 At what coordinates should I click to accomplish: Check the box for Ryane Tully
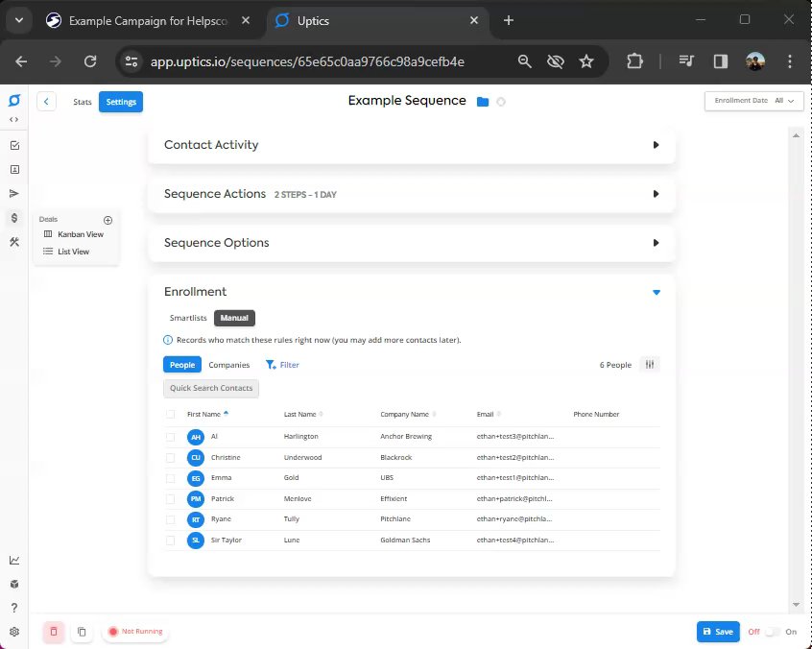[x=171, y=519]
